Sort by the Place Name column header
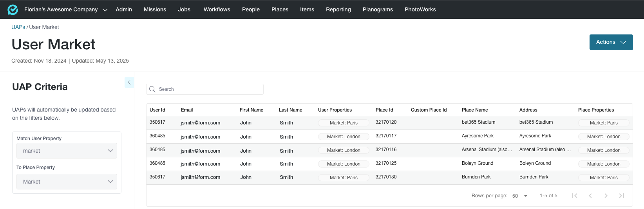 [x=475, y=110]
